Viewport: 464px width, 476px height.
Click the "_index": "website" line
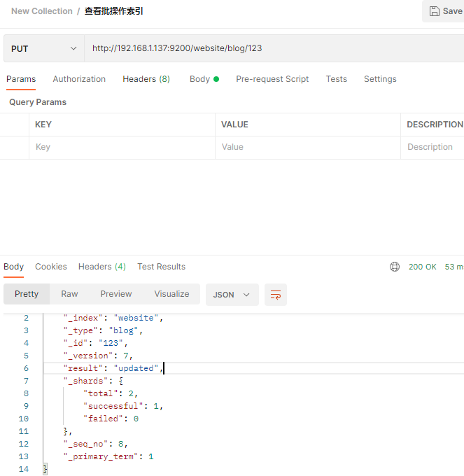(113, 318)
